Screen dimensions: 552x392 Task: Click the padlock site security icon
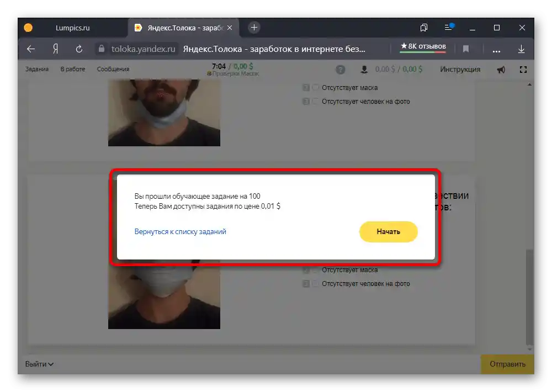(102, 49)
